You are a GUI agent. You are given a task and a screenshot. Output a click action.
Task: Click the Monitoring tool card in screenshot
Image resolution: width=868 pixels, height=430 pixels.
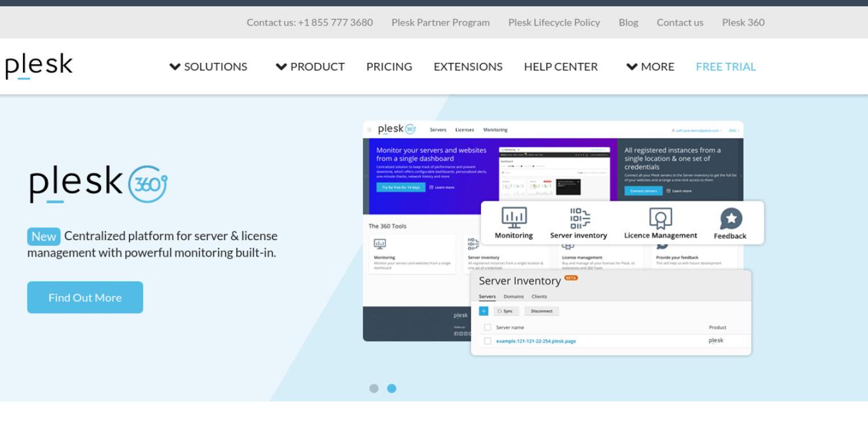(412, 254)
